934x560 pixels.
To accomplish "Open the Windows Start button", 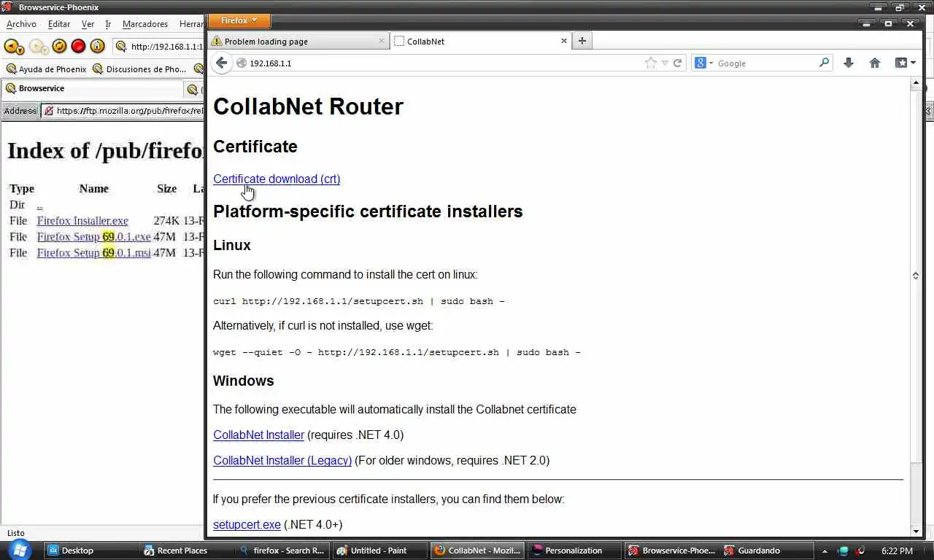I will [x=20, y=550].
